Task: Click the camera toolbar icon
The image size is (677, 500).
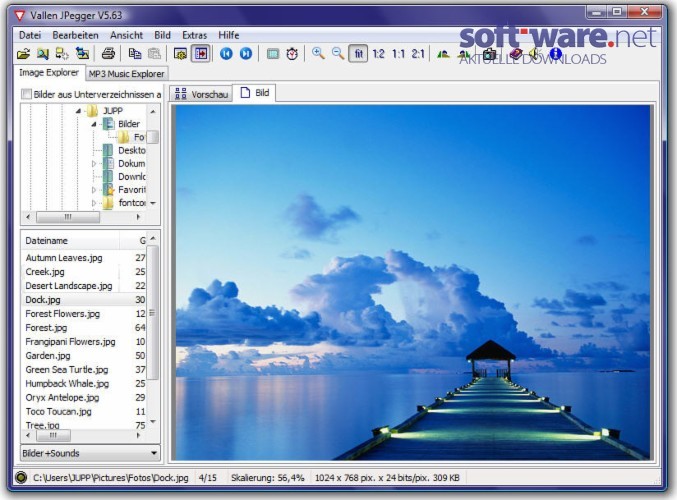Action: [x=490, y=54]
